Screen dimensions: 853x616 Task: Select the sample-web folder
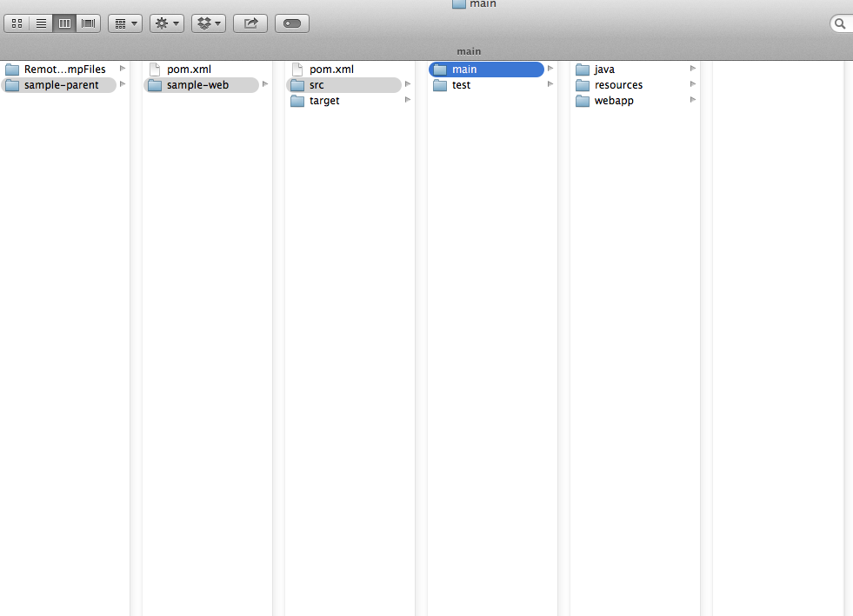[x=201, y=85]
